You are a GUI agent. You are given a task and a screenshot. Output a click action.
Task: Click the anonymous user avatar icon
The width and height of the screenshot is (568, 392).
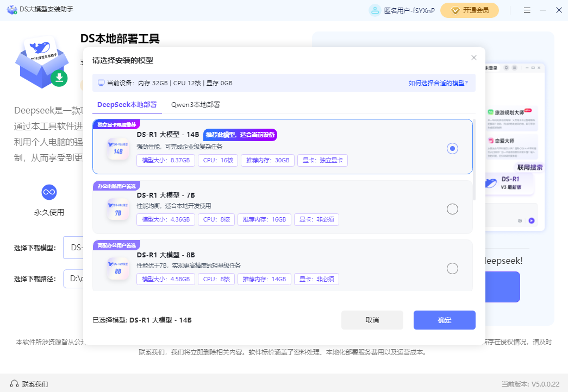[x=375, y=10]
